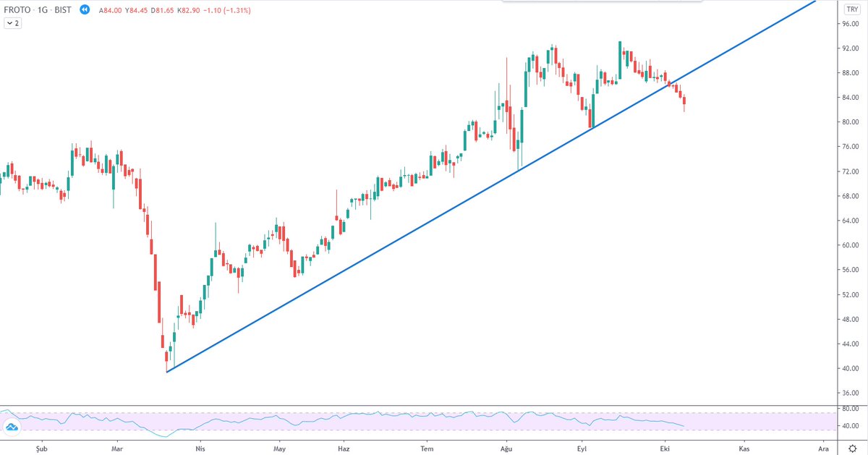This screenshot has width=868, height=455.
Task: Click the Mar month label
Action: pos(117,448)
